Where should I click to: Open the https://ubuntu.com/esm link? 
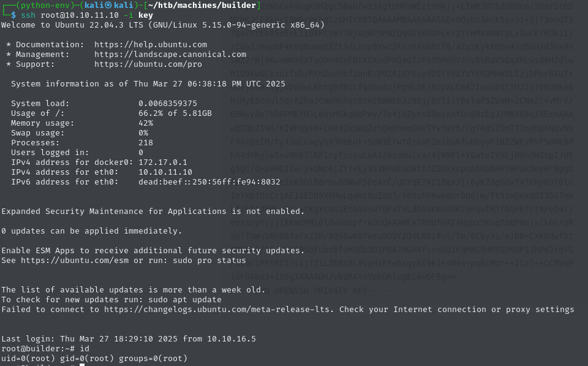[x=75, y=260]
